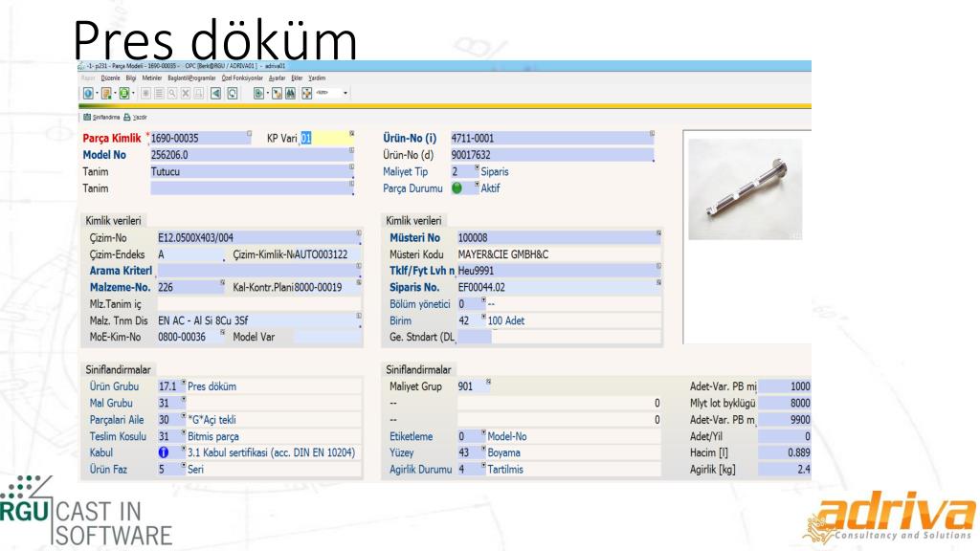Click the Maliyet Grup field 901
This screenshot has width=980, height=551.
pos(473,386)
